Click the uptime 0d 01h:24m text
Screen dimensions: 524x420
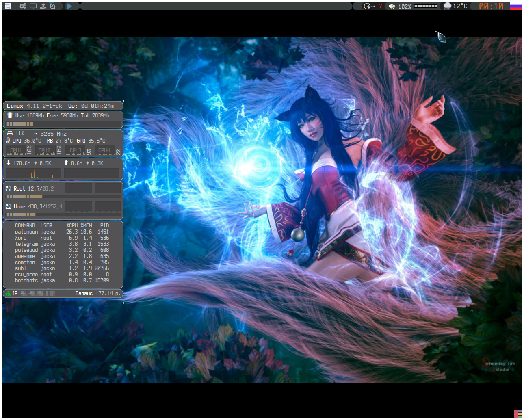tap(91, 106)
